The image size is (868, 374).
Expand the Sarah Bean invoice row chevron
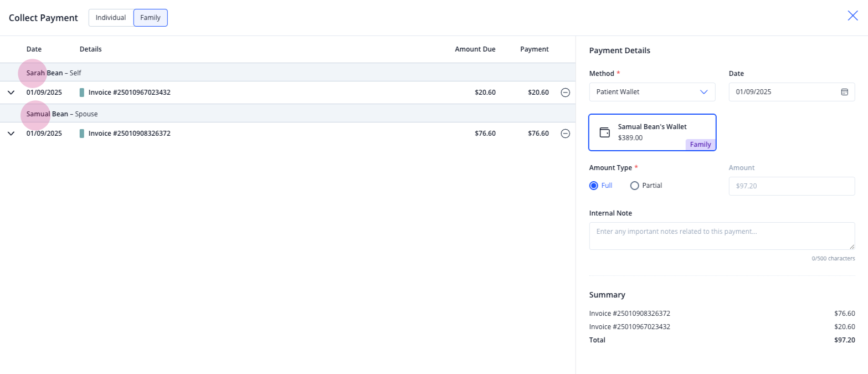(x=11, y=93)
